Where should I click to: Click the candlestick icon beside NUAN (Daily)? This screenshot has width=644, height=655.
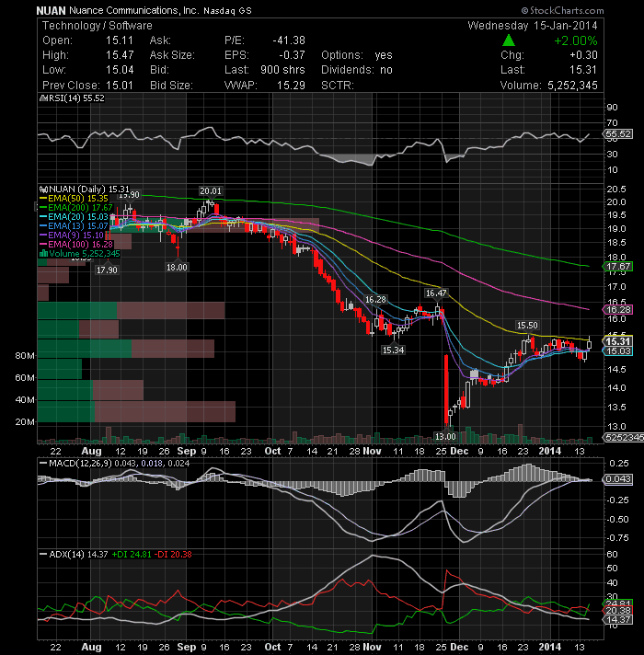point(43,190)
